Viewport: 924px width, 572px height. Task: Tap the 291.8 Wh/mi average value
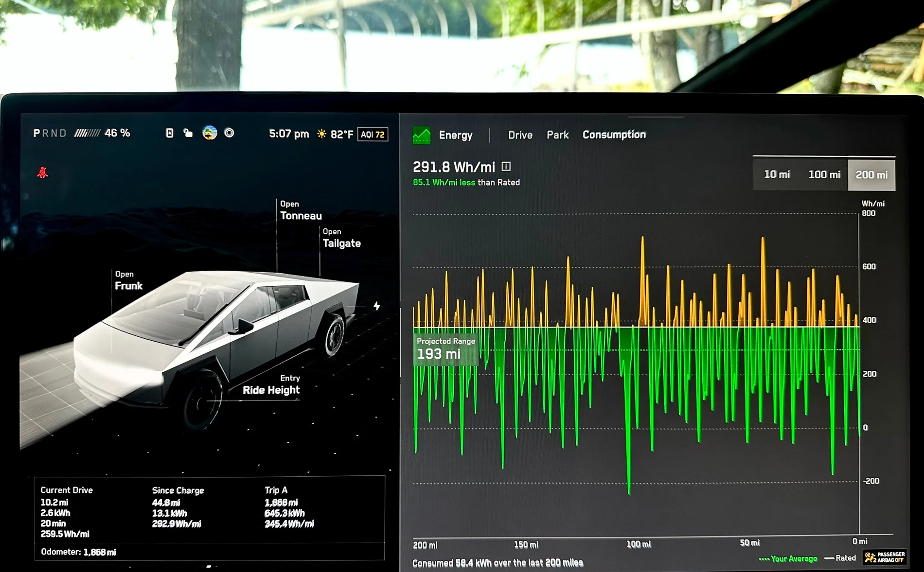(x=454, y=167)
